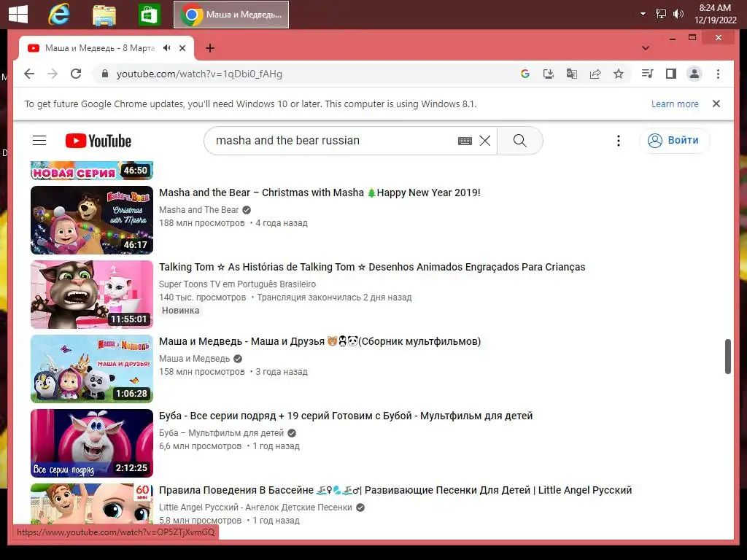Click the 188 млн просмотров view count
The width and height of the screenshot is (747, 560).
pyautogui.click(x=201, y=223)
